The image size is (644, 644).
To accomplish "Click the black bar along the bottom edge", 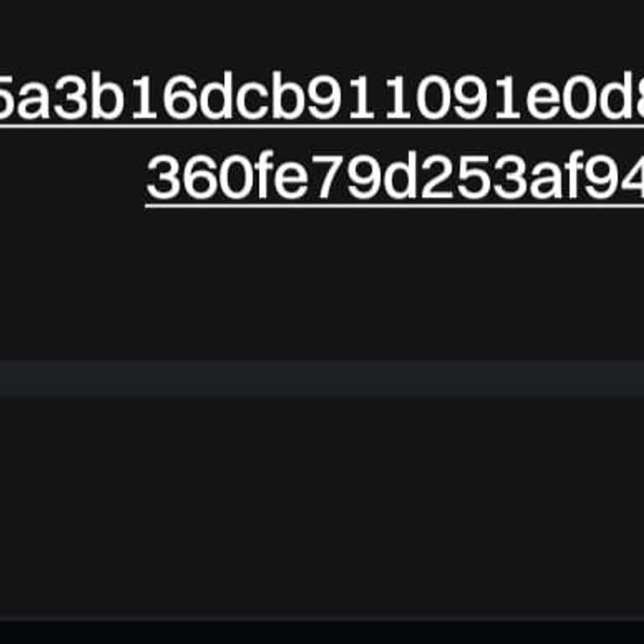I will click(x=322, y=632).
